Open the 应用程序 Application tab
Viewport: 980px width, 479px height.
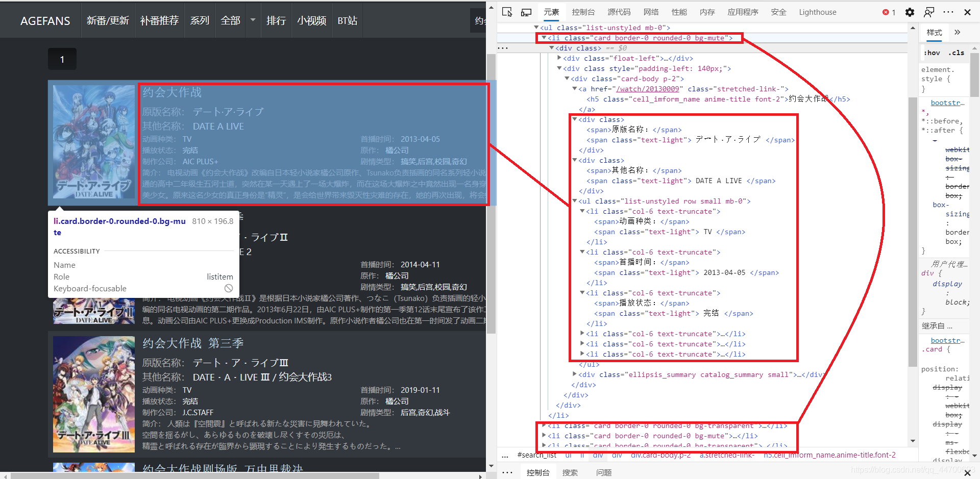point(743,12)
